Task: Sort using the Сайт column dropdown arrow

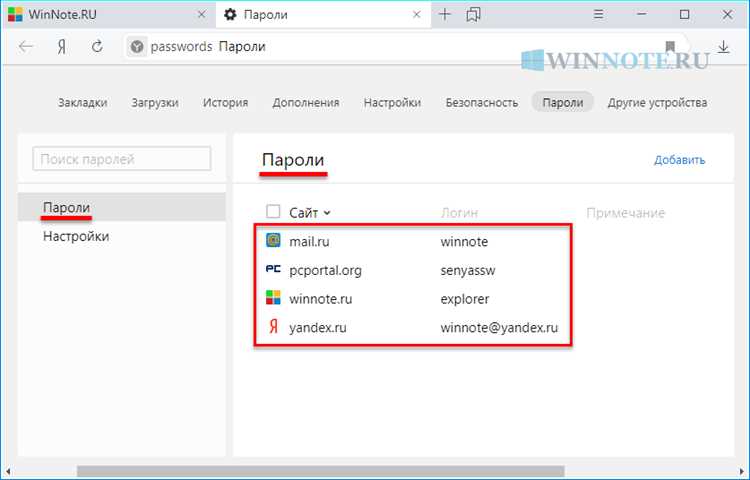Action: [x=327, y=213]
